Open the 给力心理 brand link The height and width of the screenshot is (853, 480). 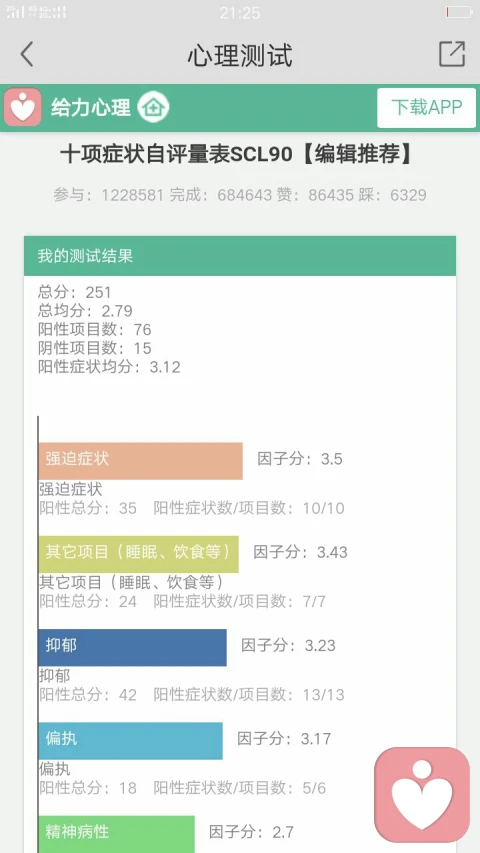coord(91,108)
